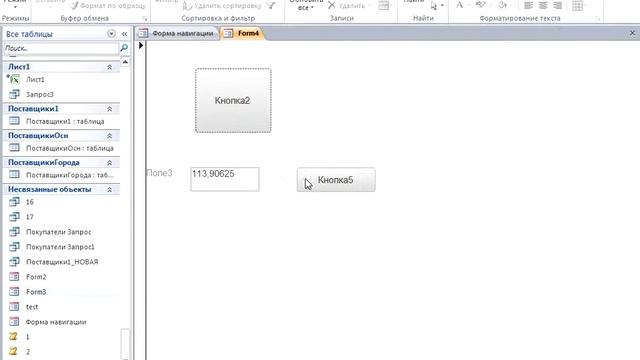Click the record selector arrow

(x=141, y=45)
